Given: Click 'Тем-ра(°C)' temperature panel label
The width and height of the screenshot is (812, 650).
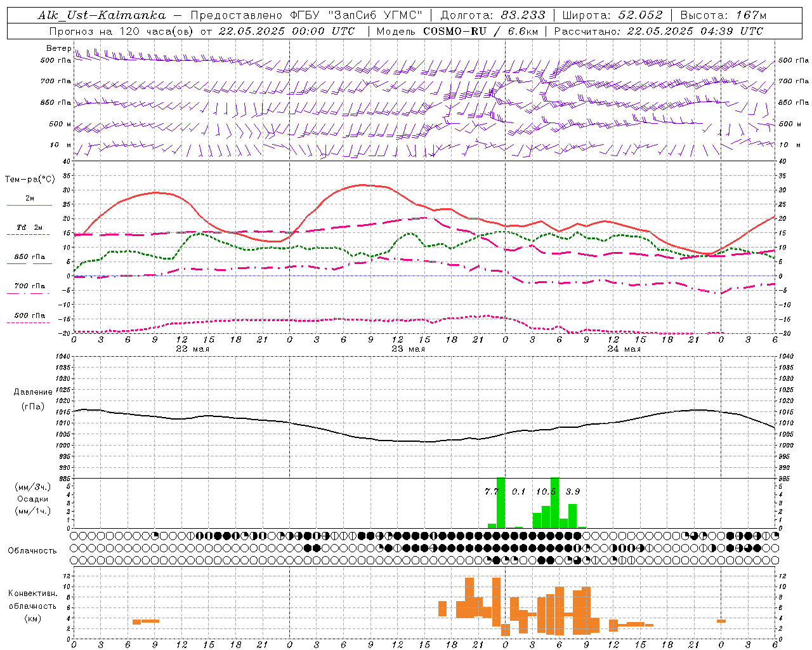Looking at the screenshot, I should [x=30, y=180].
